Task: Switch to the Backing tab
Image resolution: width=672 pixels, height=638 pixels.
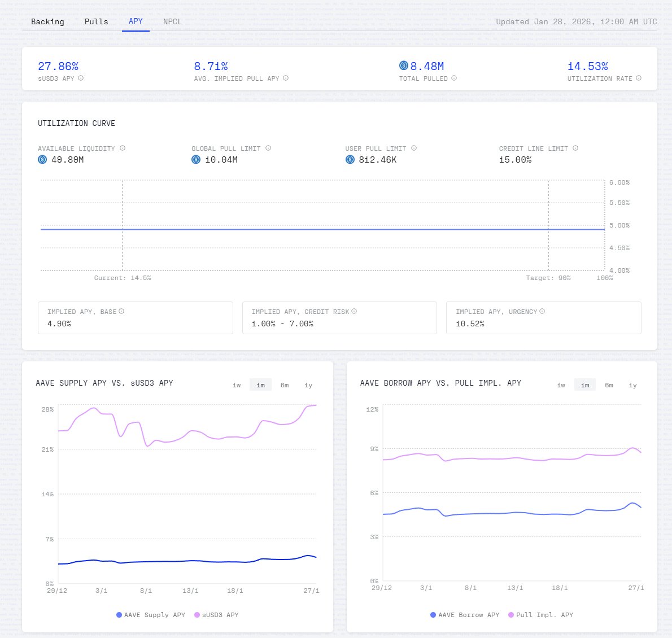Action: point(47,21)
